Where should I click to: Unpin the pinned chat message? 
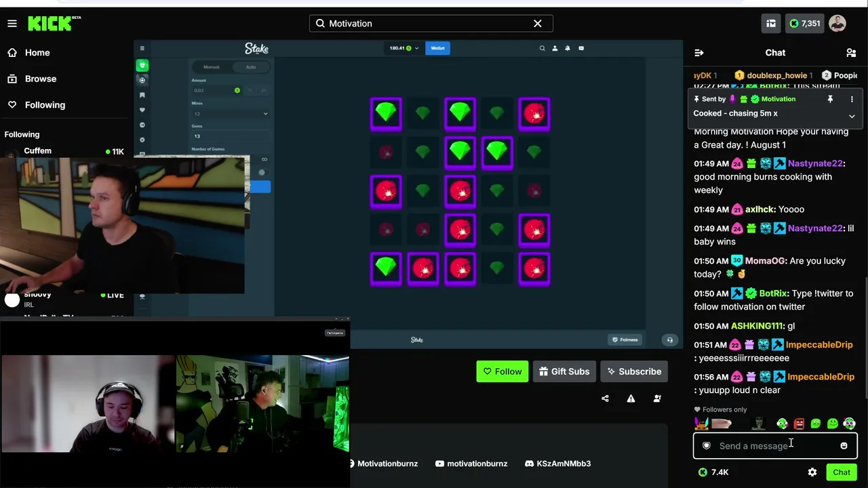pos(830,99)
